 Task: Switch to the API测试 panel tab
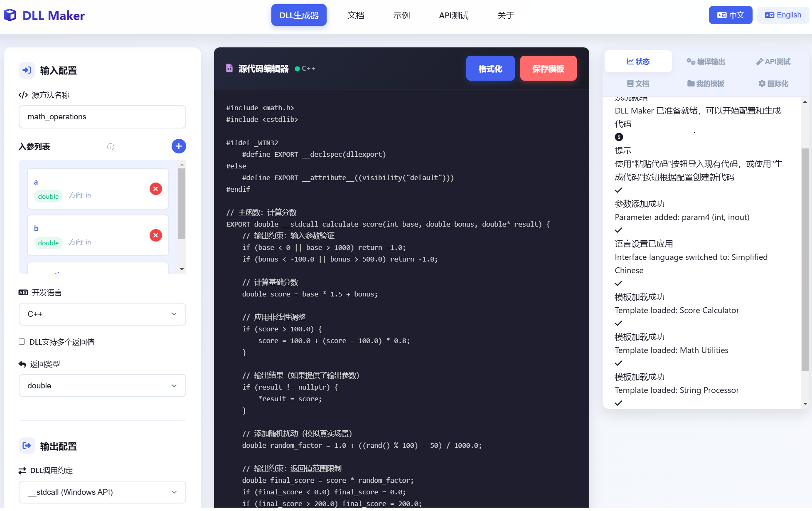point(773,62)
